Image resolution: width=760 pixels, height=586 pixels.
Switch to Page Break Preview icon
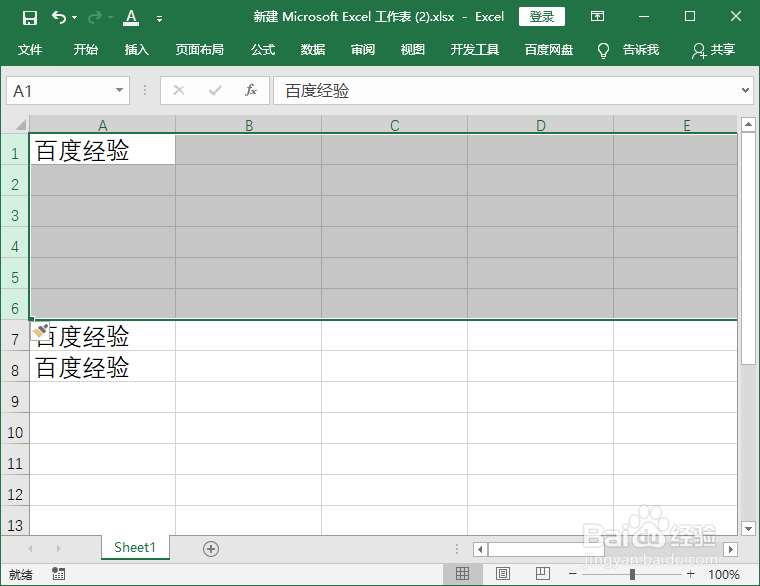(x=542, y=574)
